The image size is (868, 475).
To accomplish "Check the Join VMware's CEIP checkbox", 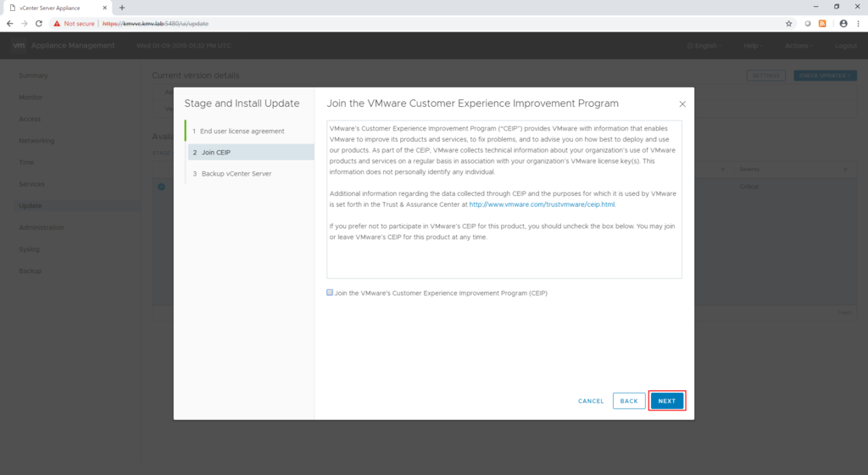I will [330, 293].
